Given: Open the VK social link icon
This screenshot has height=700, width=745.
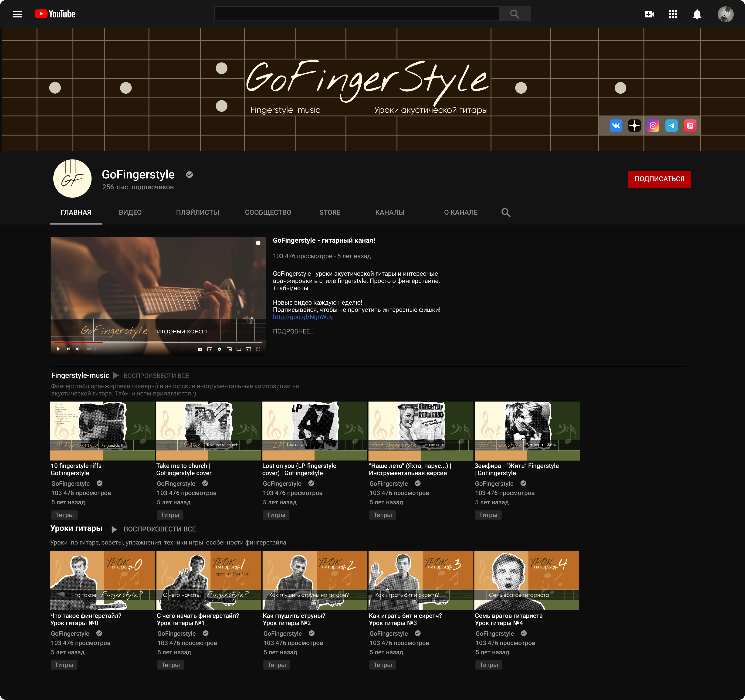Looking at the screenshot, I should coord(616,126).
